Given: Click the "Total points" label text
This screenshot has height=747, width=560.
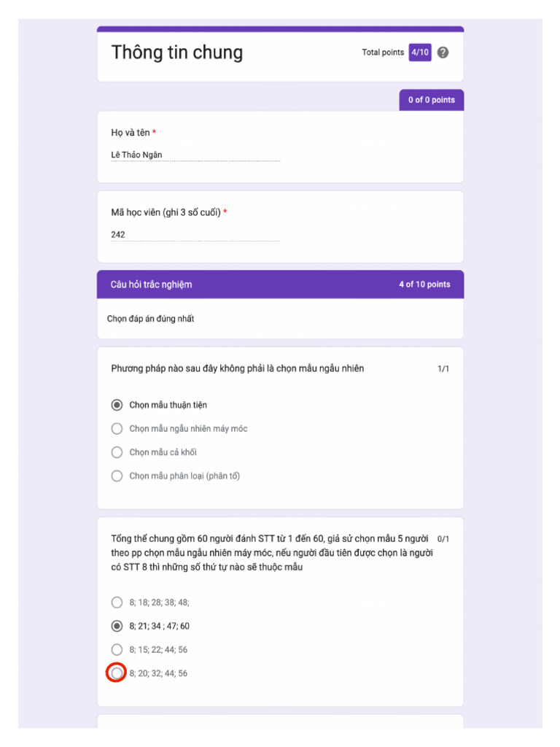Looking at the screenshot, I should point(383,53).
